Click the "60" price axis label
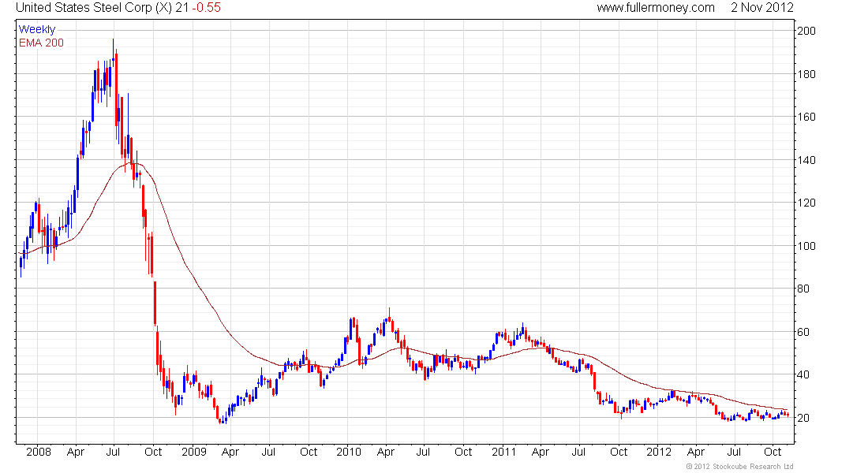 [x=803, y=332]
